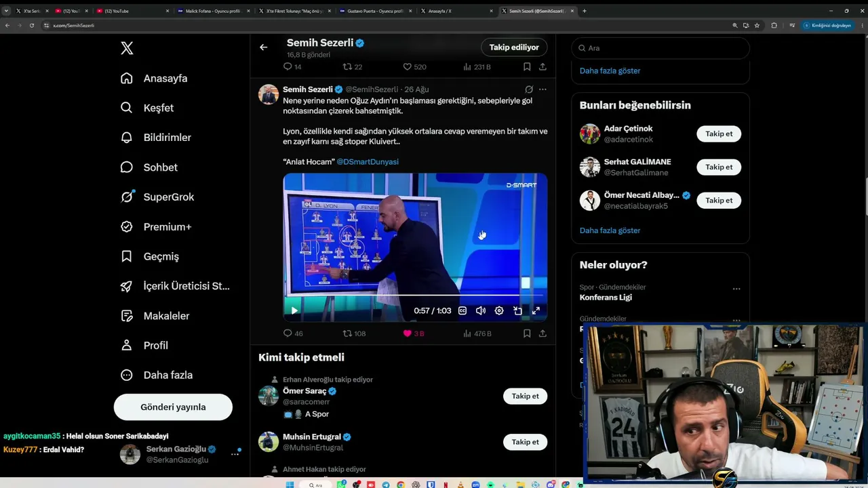868x488 pixels.
Task: Go to Profil page
Action: [x=144, y=346]
